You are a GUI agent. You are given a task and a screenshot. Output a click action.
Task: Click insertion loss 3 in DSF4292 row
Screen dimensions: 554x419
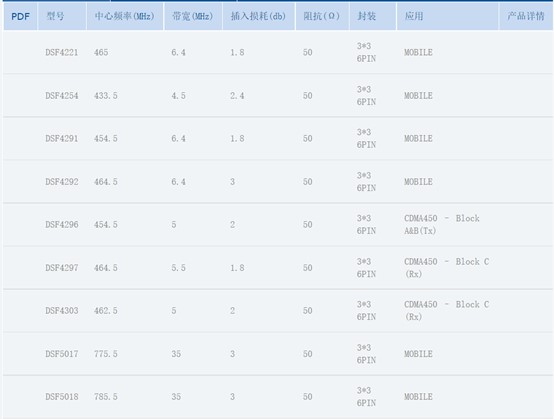[x=232, y=182]
